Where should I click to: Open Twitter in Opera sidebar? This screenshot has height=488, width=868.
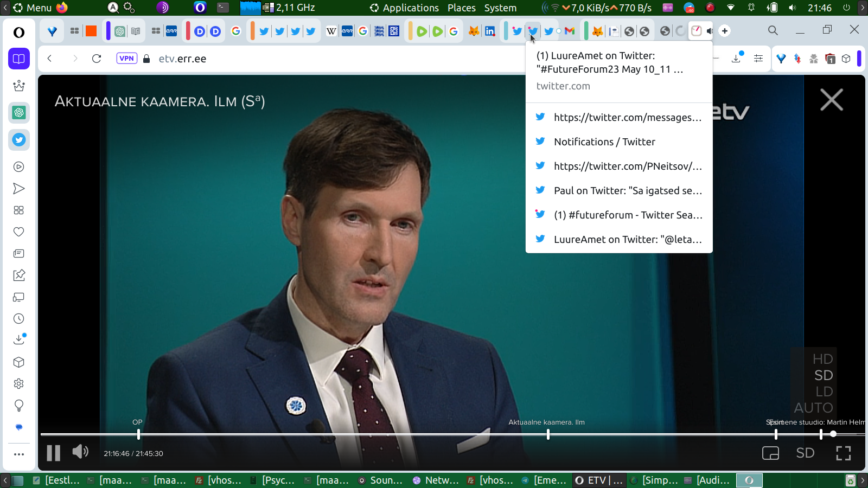coord(19,140)
